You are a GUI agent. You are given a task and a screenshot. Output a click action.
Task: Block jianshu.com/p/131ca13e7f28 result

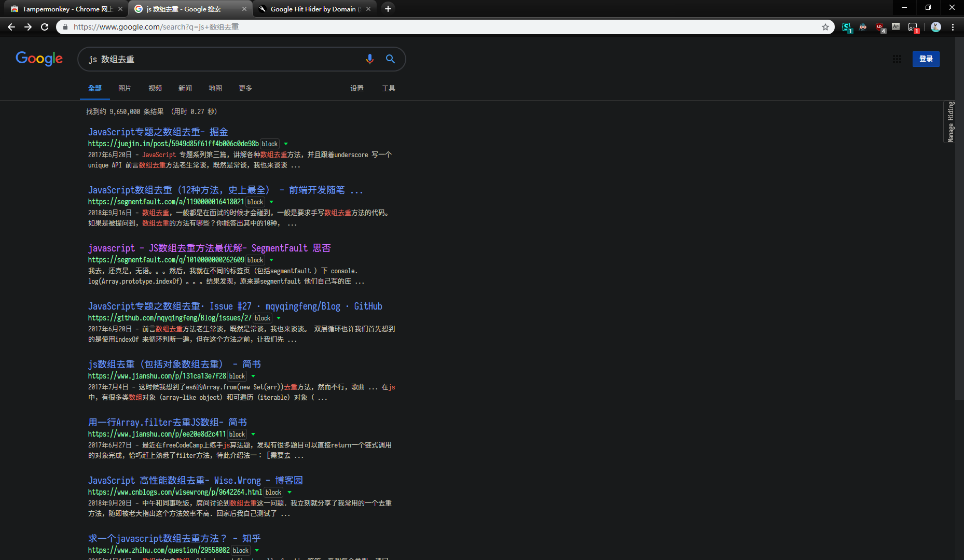click(x=237, y=376)
